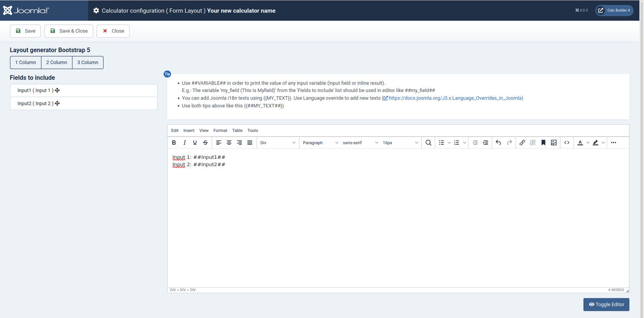
Task: Apply current text color
Action: pyautogui.click(x=580, y=143)
